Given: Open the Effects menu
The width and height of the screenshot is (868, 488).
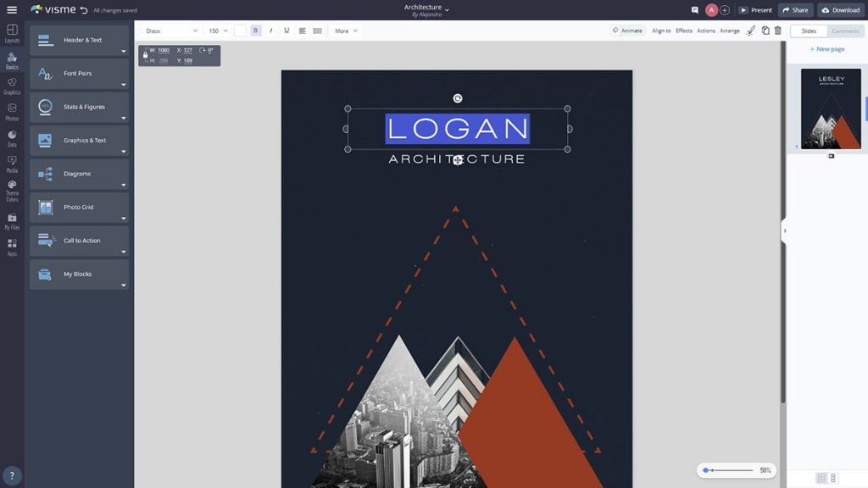Looking at the screenshot, I should click(x=683, y=30).
